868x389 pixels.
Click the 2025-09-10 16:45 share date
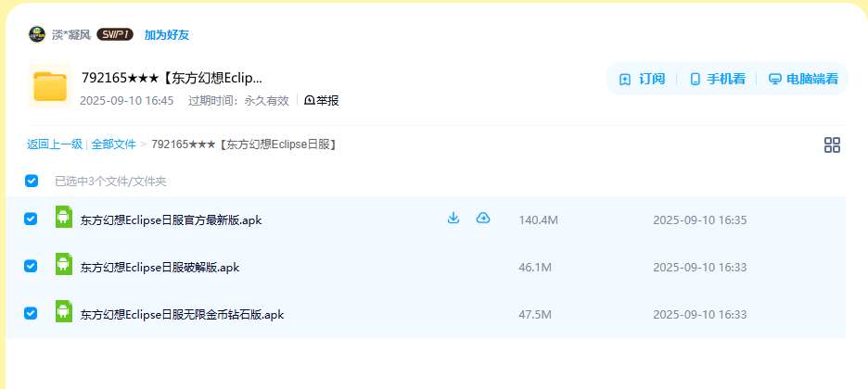point(127,101)
